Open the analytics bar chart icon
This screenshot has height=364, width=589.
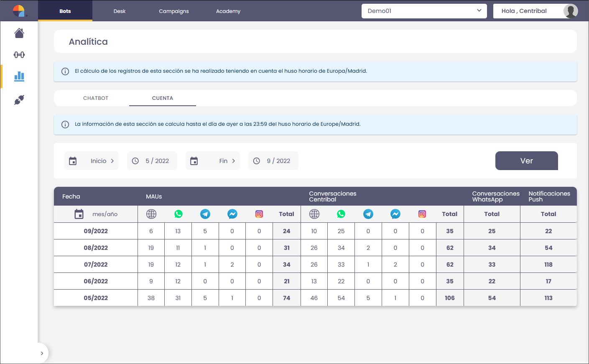(19, 76)
